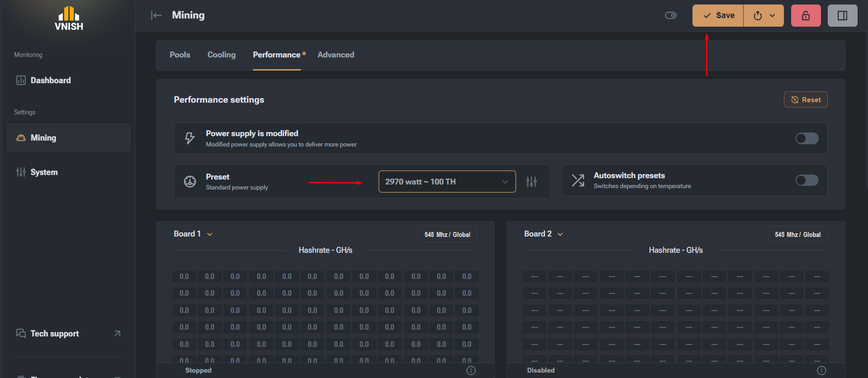Switch to the Pools tab
This screenshot has width=868, height=378.
click(x=180, y=55)
